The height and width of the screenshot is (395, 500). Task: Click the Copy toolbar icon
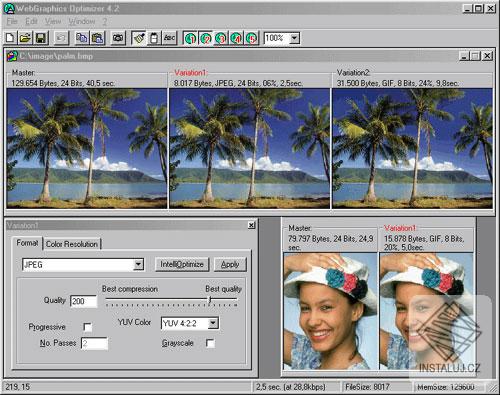(81, 38)
